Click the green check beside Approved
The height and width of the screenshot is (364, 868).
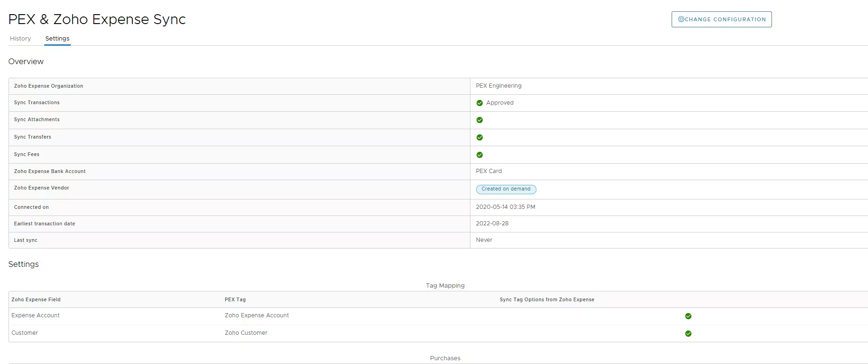point(479,103)
